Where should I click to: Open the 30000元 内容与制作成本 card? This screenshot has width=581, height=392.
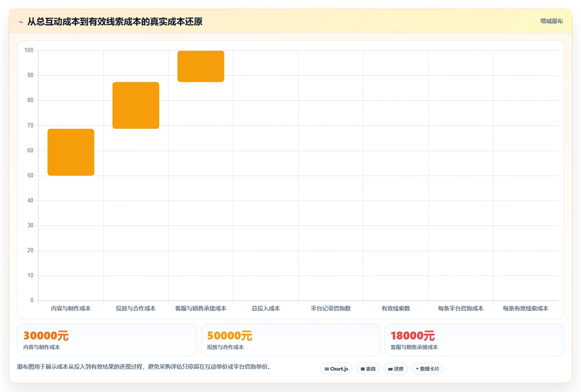click(x=107, y=340)
